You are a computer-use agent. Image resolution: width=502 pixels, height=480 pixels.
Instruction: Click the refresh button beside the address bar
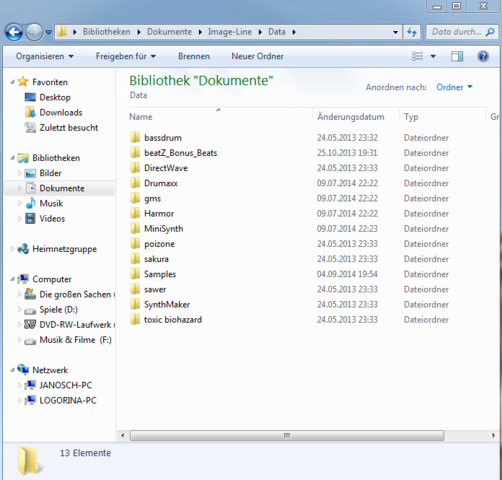(x=412, y=32)
